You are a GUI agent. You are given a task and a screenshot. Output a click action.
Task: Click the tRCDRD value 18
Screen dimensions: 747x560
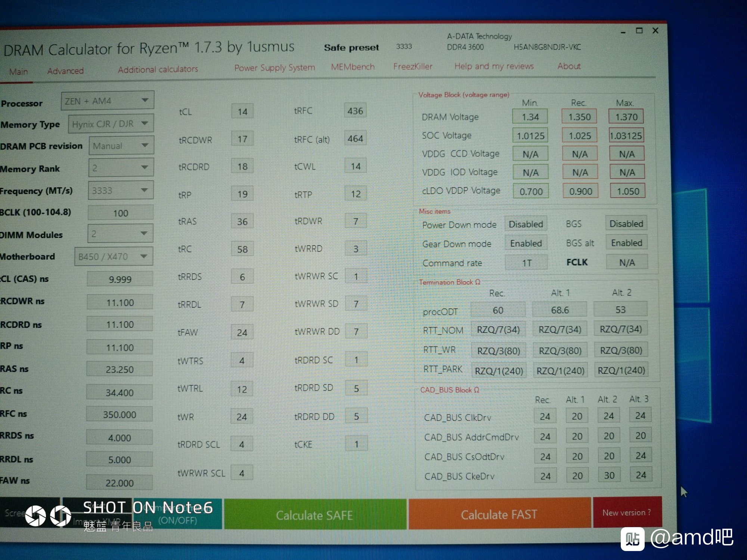pos(242,166)
